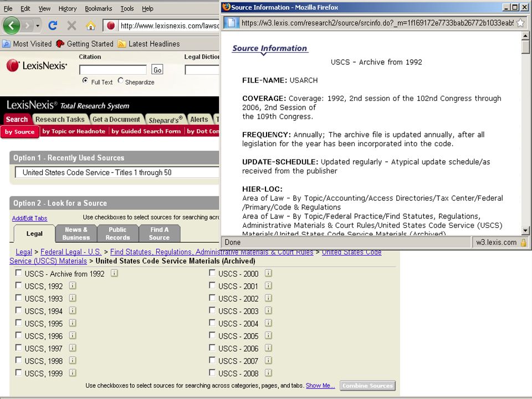
Task: Open info icon for USCS, 1996
Action: tap(72, 336)
